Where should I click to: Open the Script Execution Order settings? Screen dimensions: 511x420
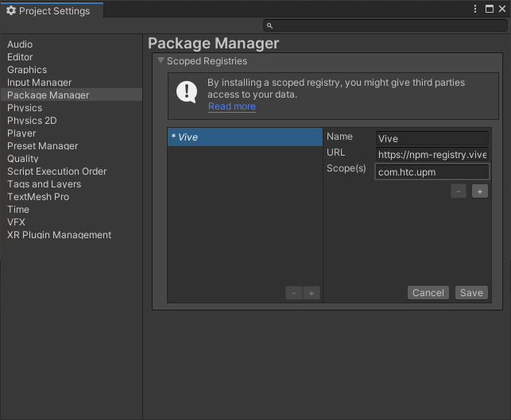(x=57, y=171)
